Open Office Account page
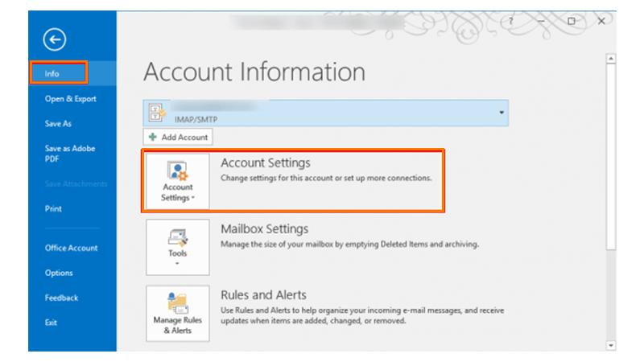The height and width of the screenshot is (362, 644). tap(71, 248)
